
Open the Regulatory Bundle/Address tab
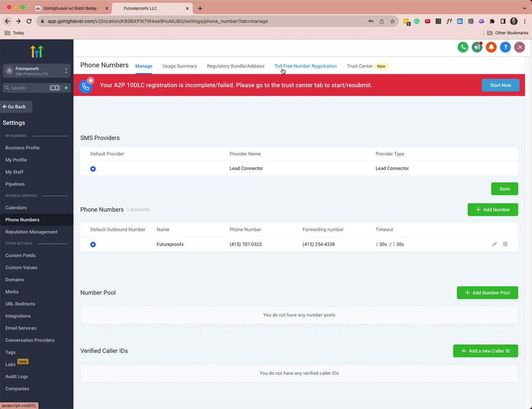tap(236, 66)
